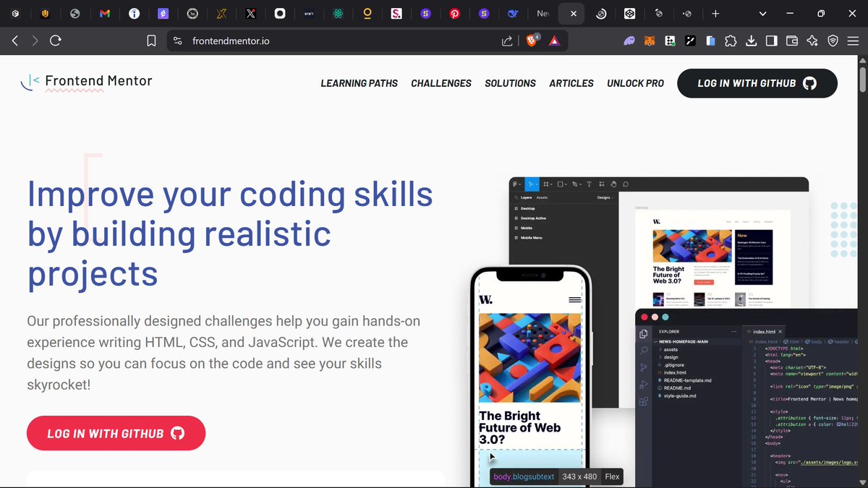Open UNLOCK PRO in the navigation

pos(636,83)
